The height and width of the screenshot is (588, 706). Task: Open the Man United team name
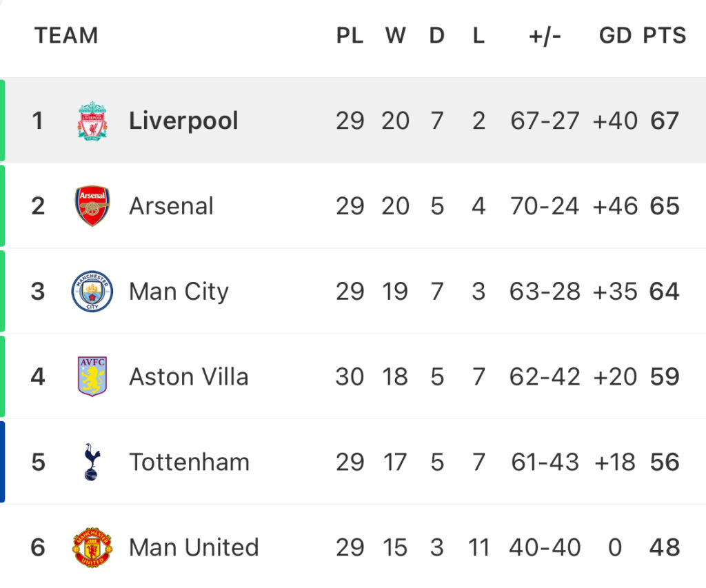click(194, 547)
